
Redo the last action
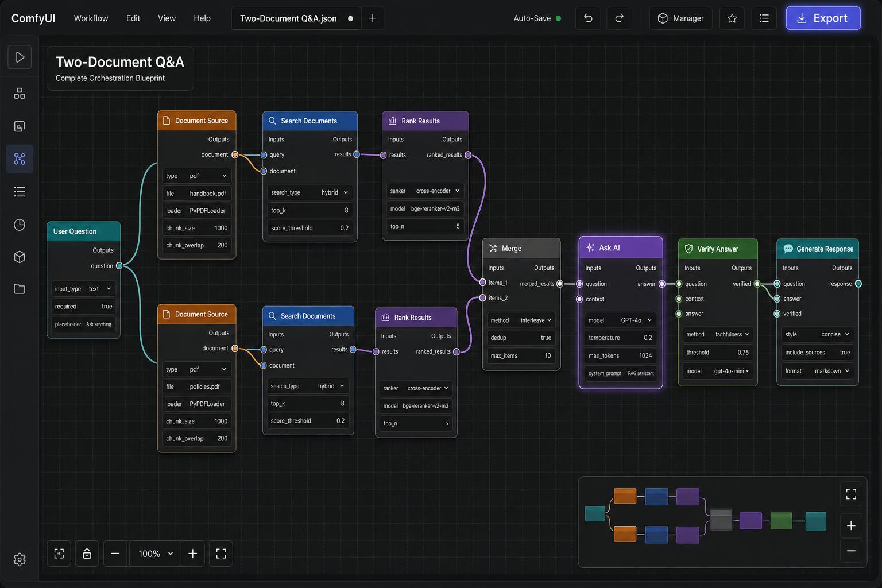point(619,18)
